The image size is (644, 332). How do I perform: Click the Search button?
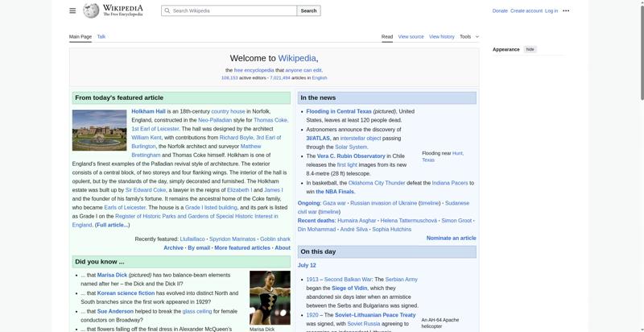[308, 10]
